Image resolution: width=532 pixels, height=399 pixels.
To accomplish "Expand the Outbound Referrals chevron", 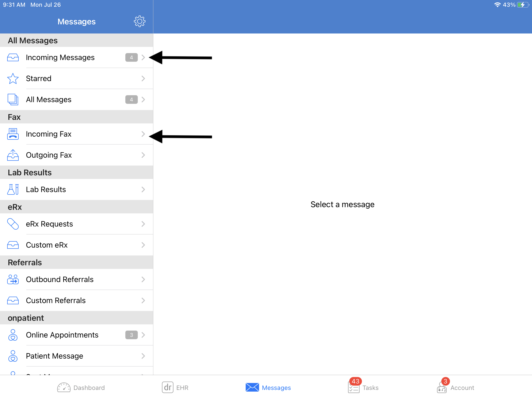I will click(143, 279).
